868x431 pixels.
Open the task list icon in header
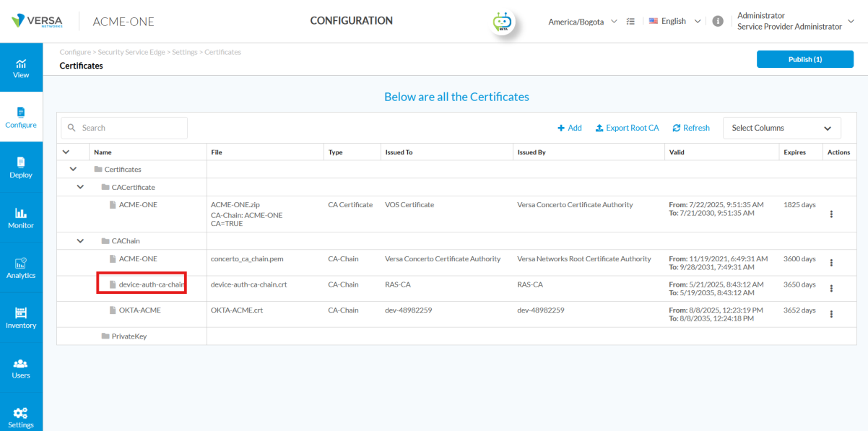coord(630,22)
